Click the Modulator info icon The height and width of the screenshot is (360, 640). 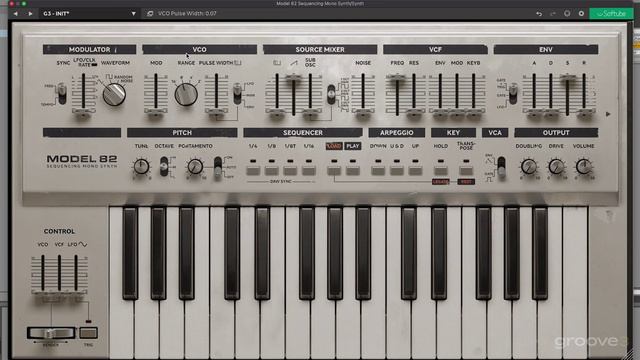click(x=115, y=50)
